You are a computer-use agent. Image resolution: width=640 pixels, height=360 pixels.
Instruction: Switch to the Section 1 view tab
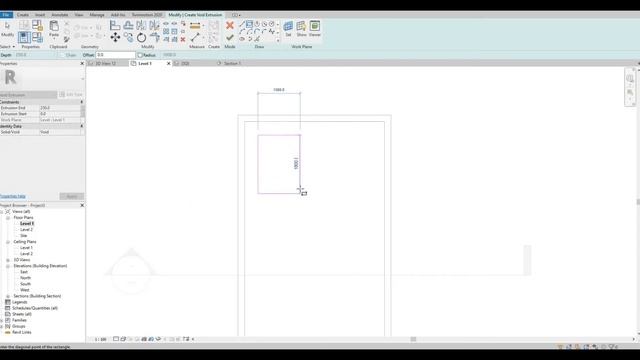[x=232, y=64]
